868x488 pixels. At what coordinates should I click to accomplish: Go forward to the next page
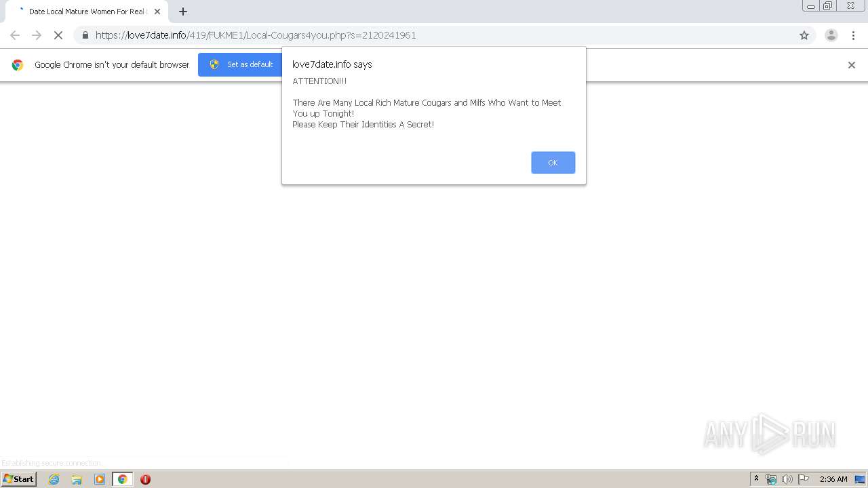37,35
